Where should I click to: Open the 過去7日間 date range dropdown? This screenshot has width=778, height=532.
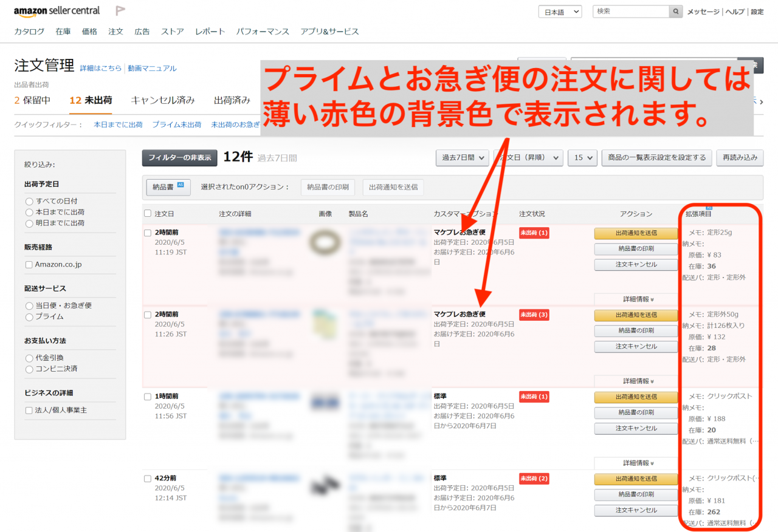tap(462, 158)
